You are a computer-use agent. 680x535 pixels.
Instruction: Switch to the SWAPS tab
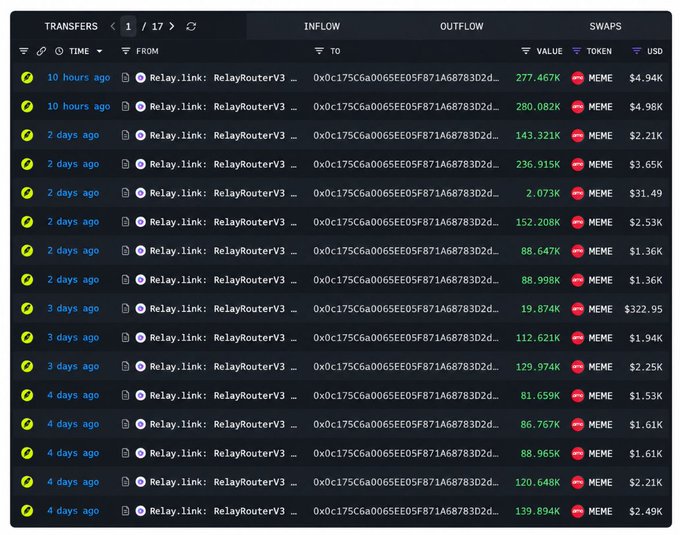coord(605,26)
